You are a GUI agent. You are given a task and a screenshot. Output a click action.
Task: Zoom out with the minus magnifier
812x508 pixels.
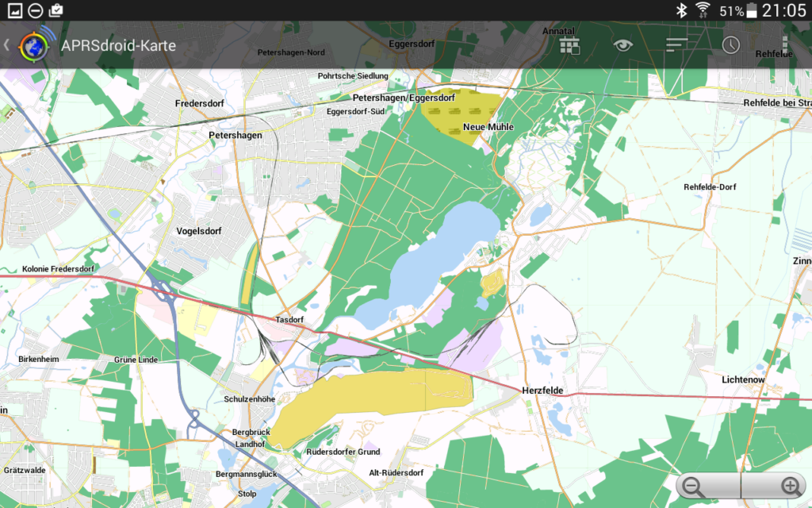coord(693,487)
